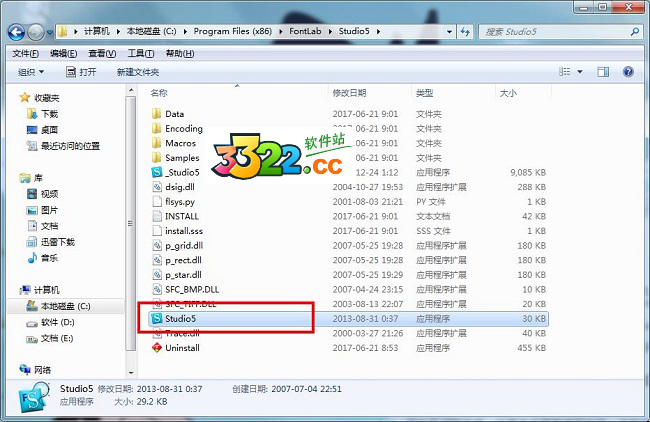Screen dimensions: 650x422
Task: Select the SFC_BMP.DLL file icon
Action: pos(157,289)
